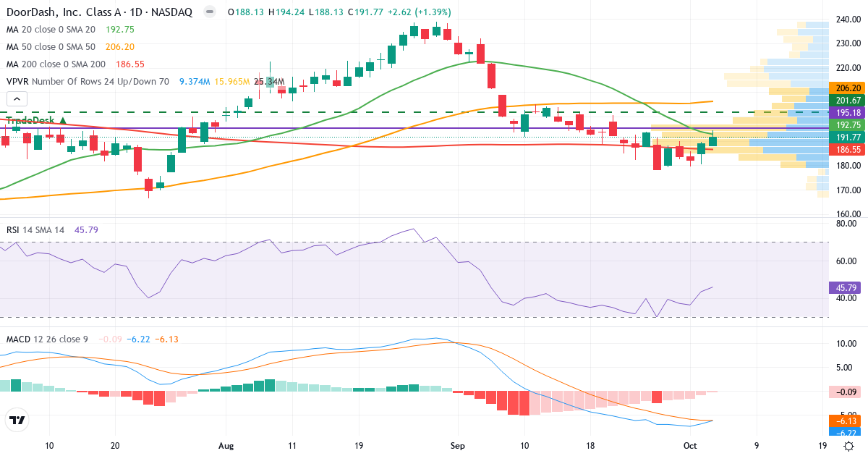Click the 195.18 purple price axis label
The image size is (868, 456).
pyautogui.click(x=848, y=113)
